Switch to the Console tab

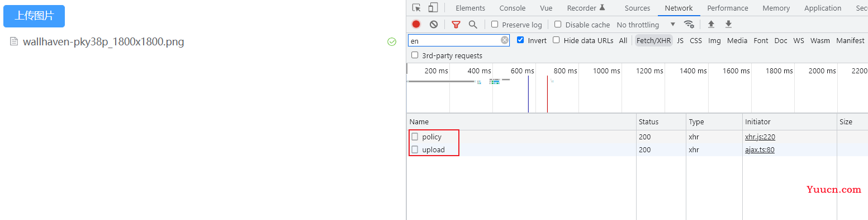click(513, 8)
